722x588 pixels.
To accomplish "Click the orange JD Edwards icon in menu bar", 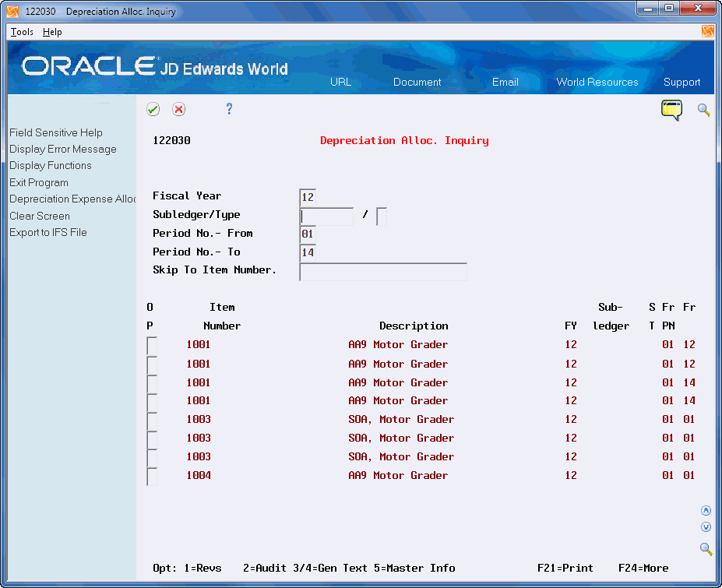I will [707, 31].
